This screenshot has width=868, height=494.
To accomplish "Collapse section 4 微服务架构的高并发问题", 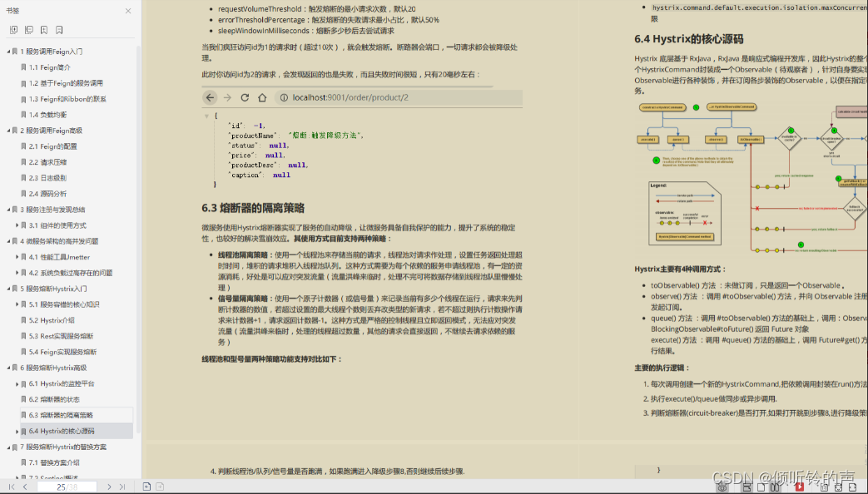I will coord(8,241).
